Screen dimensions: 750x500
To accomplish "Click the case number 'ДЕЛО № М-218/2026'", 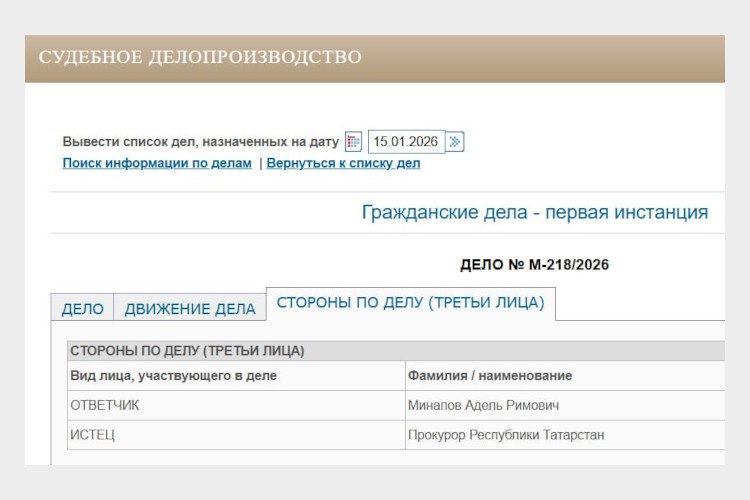I will coord(534,265).
